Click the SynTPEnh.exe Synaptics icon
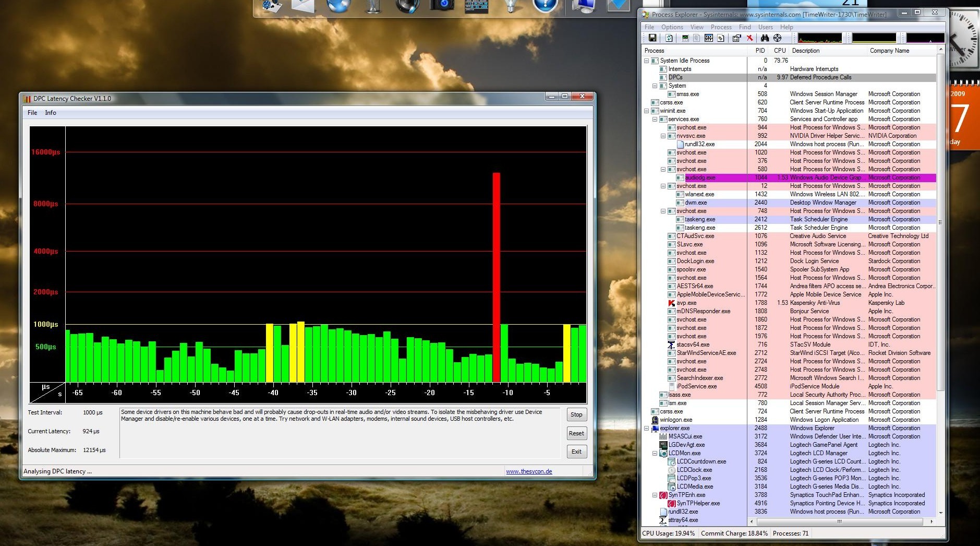 coord(663,495)
